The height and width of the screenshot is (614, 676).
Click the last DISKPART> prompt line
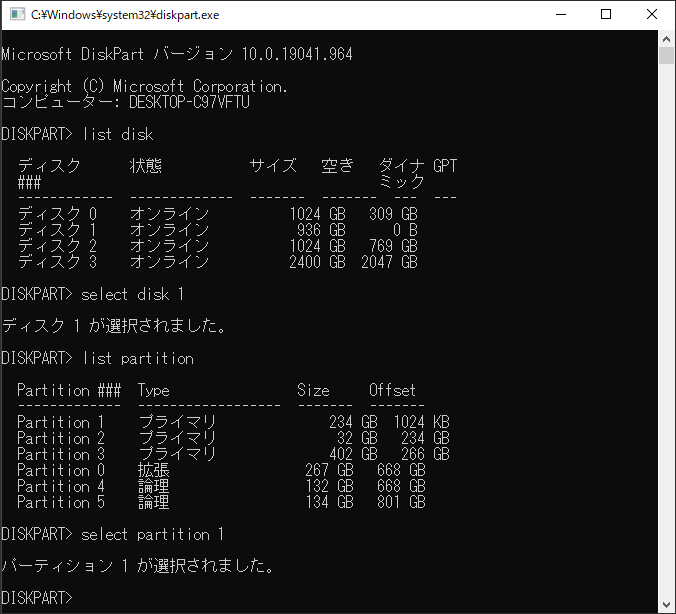pyautogui.click(x=37, y=598)
